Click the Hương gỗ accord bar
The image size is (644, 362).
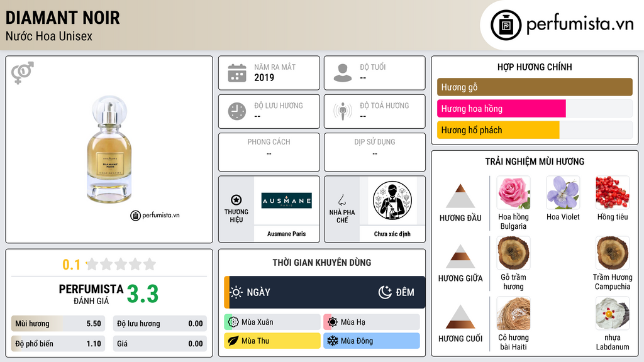pos(535,87)
